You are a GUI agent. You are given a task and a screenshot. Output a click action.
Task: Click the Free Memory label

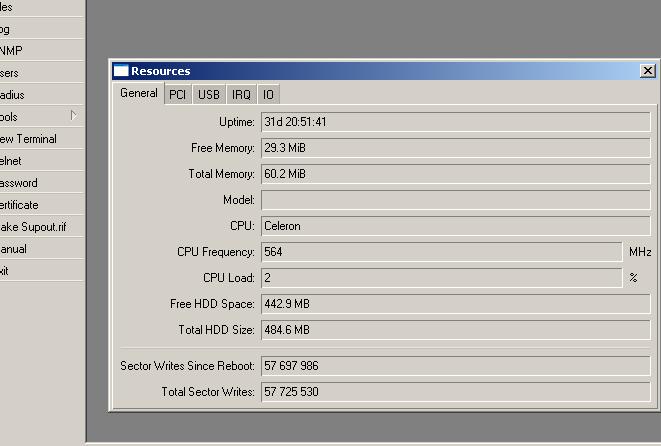(223, 148)
